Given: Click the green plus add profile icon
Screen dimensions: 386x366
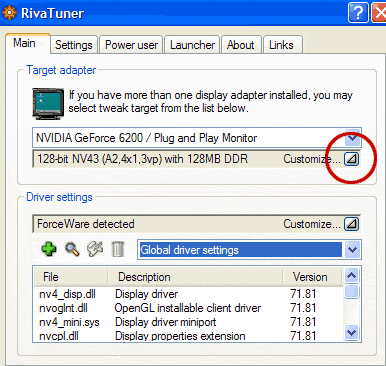Looking at the screenshot, I should (x=49, y=249).
